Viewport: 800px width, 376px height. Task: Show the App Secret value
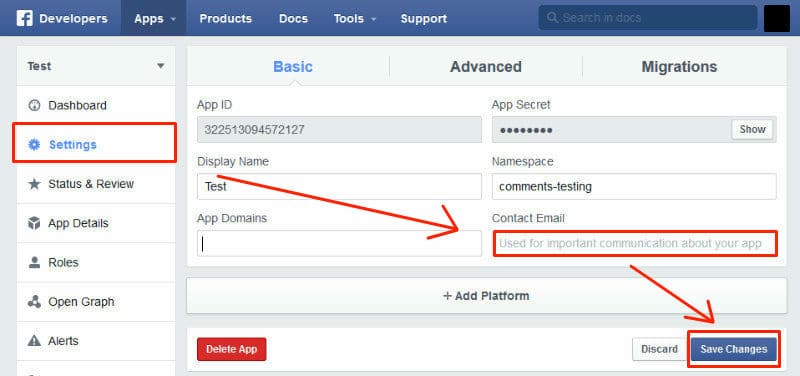point(753,130)
